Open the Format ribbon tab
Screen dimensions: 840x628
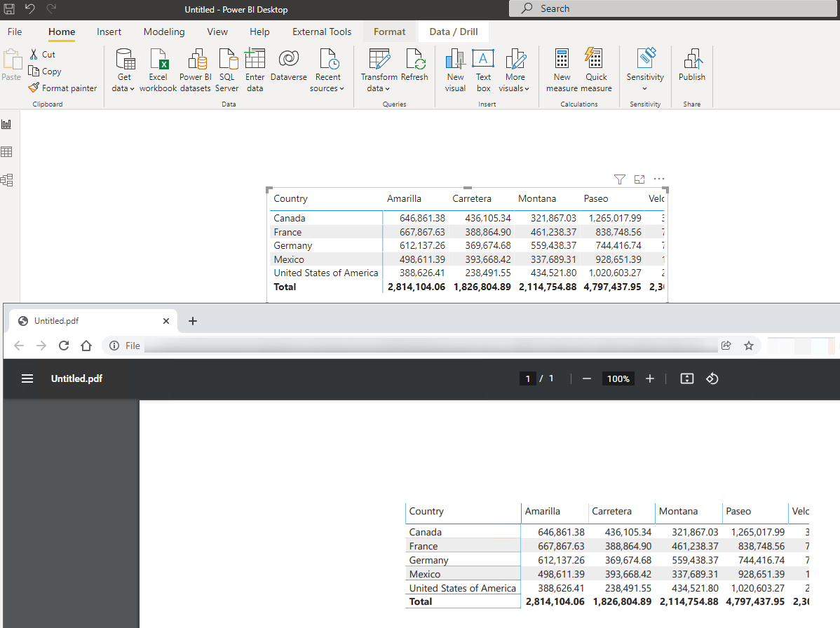pos(389,32)
